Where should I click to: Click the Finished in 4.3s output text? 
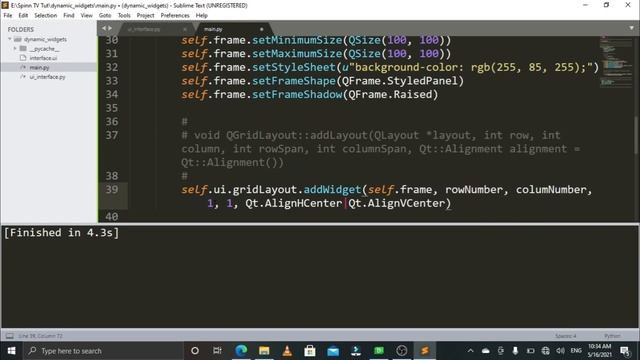pyautogui.click(x=61, y=233)
